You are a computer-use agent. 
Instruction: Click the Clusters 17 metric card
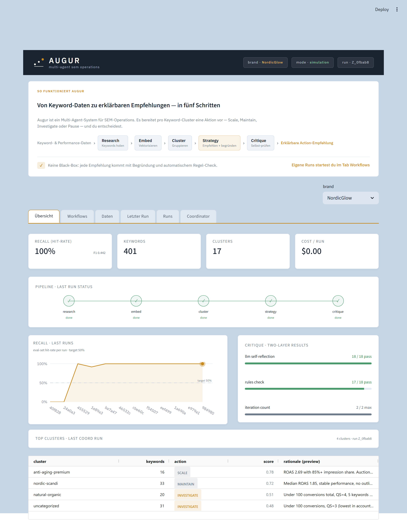(248, 251)
